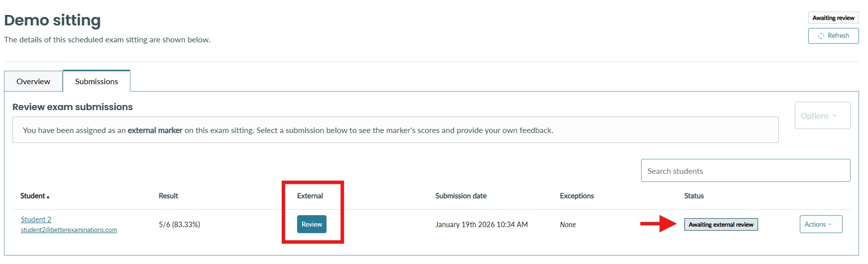Sort by the Result column header
The width and height of the screenshot is (868, 264).
(x=168, y=196)
